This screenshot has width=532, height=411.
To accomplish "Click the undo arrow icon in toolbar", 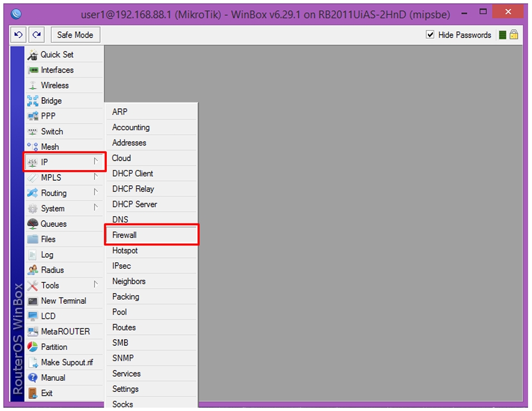I will [x=19, y=35].
